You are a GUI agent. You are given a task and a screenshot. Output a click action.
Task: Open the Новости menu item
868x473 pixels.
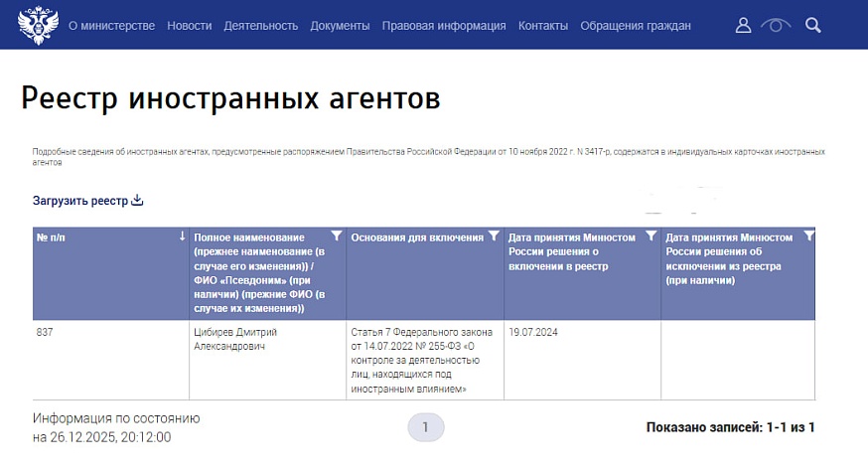190,26
